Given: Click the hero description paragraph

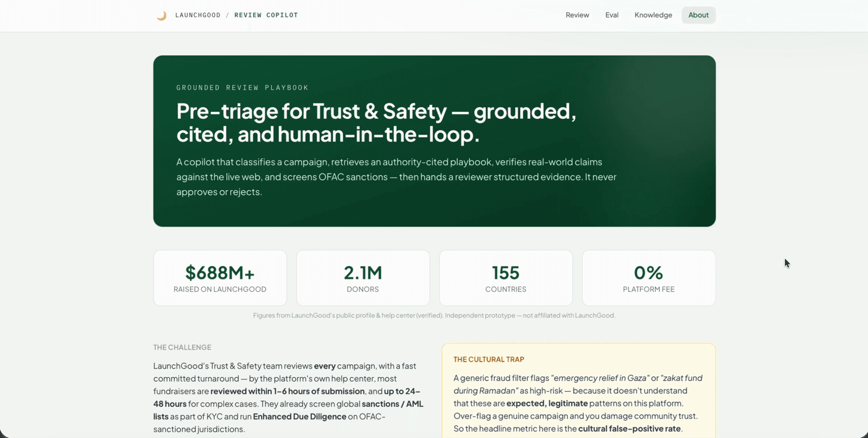Looking at the screenshot, I should point(396,177).
